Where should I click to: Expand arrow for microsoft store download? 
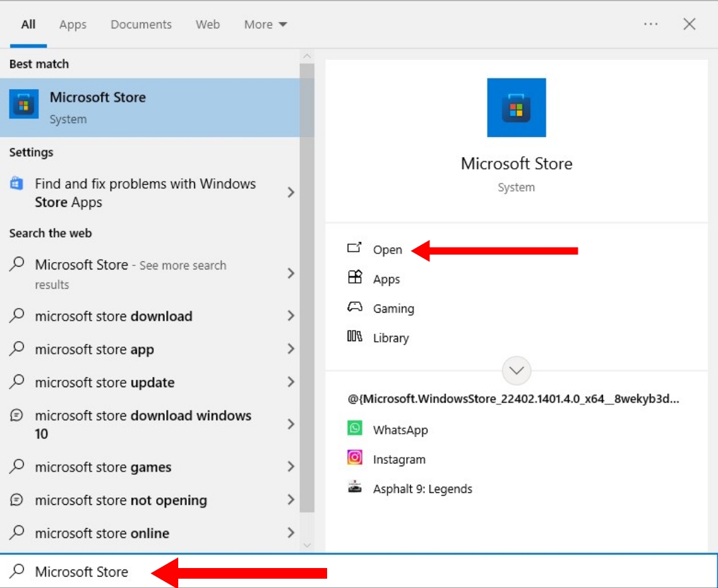tap(291, 316)
